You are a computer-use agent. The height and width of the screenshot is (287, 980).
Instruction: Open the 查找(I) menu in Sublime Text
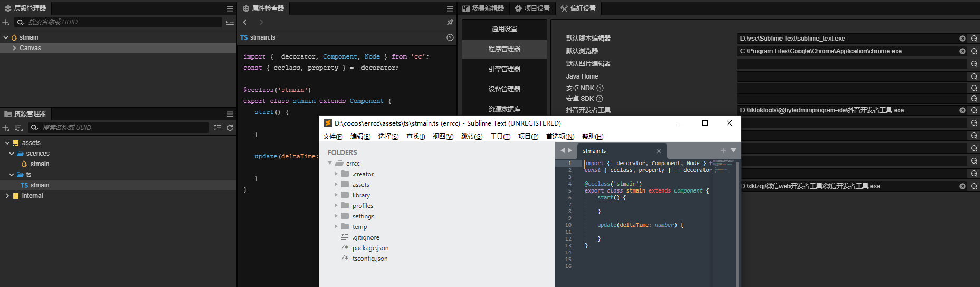[x=415, y=137]
